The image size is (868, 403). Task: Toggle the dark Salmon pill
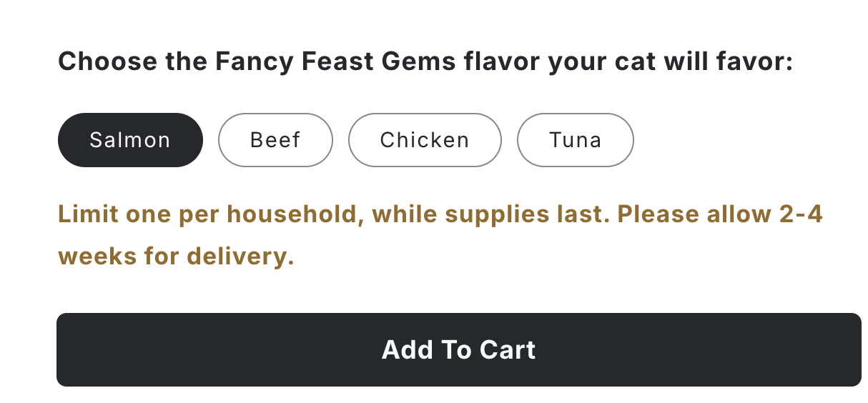[x=130, y=140]
